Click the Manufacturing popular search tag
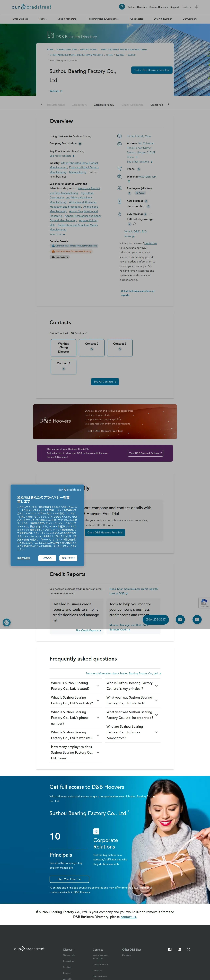The height and width of the screenshot is (980, 210). click(60, 257)
